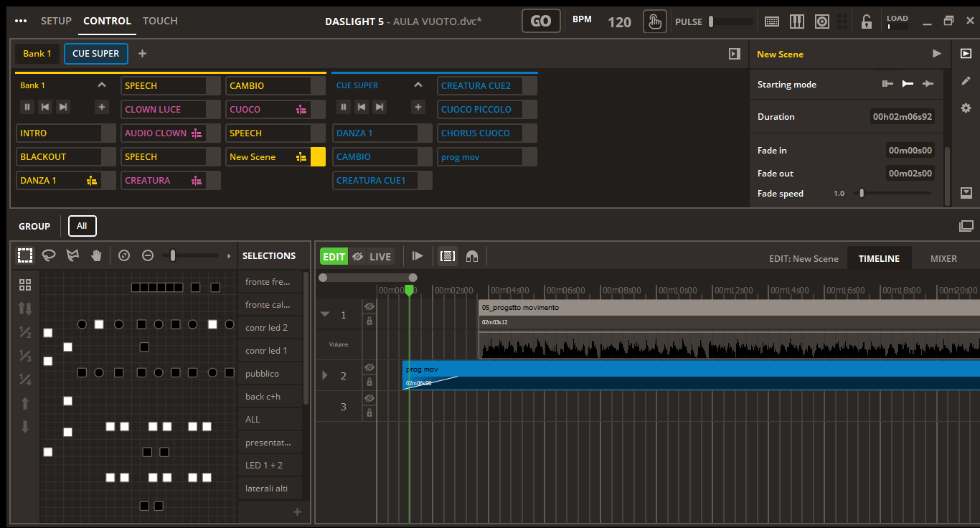
Task: Lock timeline track 1
Action: point(369,321)
